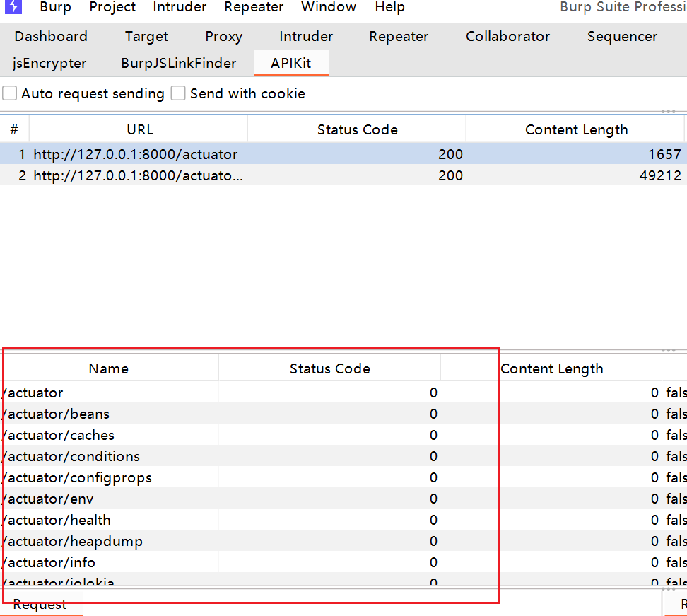Switch to the BurpJSLinkFinder tab

[179, 63]
